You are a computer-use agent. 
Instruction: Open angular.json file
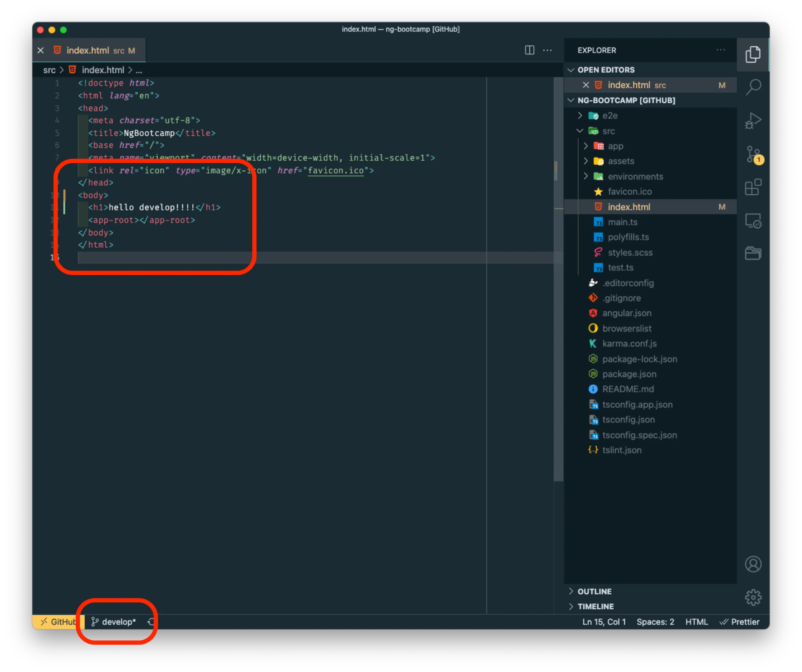click(x=650, y=313)
